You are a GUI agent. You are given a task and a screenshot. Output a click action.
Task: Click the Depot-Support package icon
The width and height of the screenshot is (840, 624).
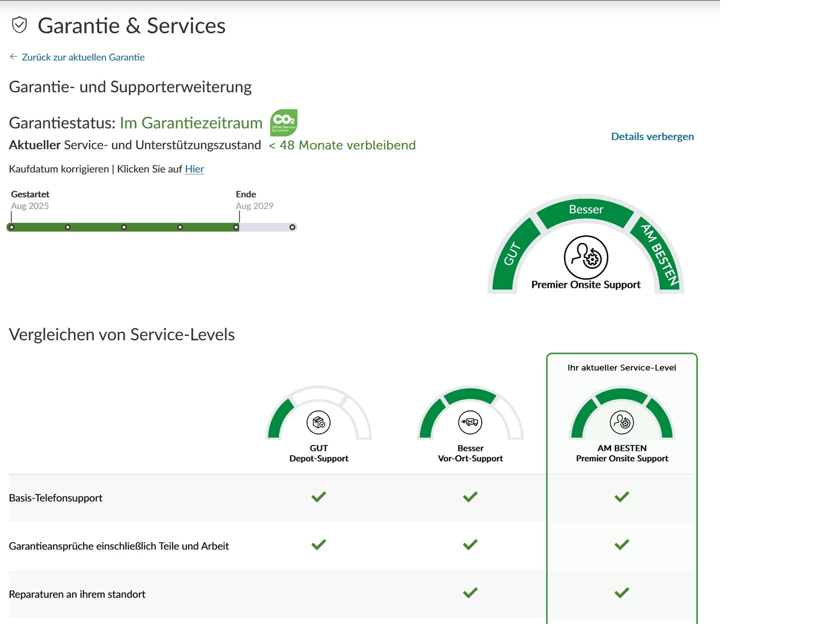[318, 423]
